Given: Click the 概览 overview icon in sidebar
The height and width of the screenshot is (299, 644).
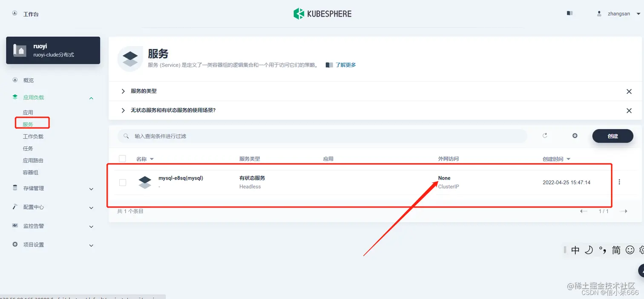Looking at the screenshot, I should pos(14,80).
